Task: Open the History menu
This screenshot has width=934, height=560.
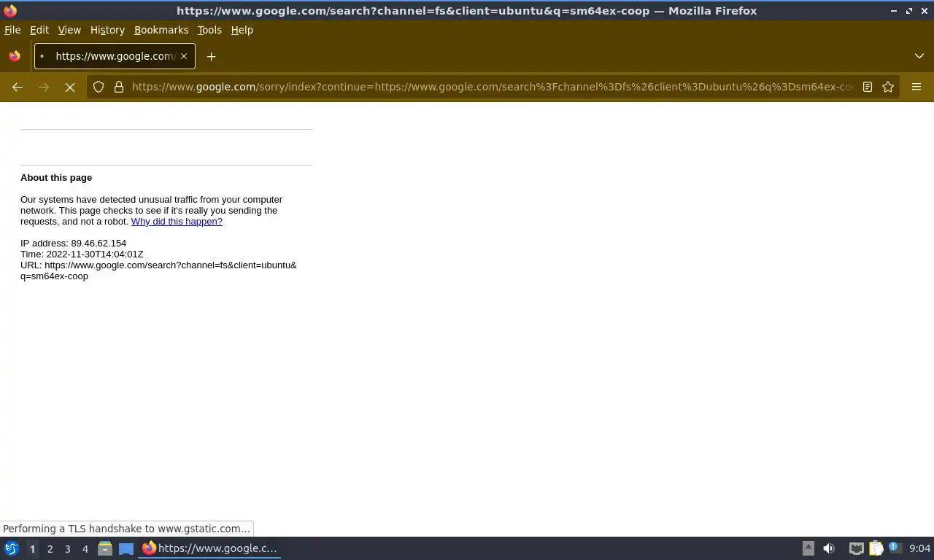Action: coord(107,30)
